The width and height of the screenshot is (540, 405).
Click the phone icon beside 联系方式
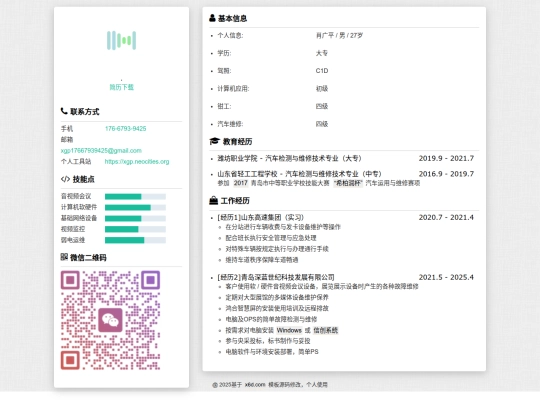(x=64, y=111)
